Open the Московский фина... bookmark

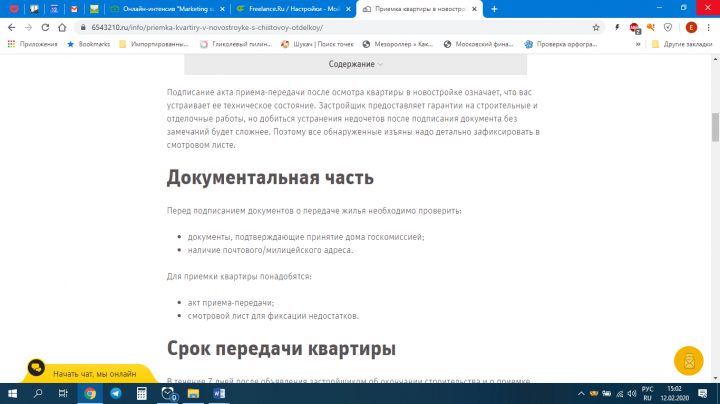click(478, 44)
